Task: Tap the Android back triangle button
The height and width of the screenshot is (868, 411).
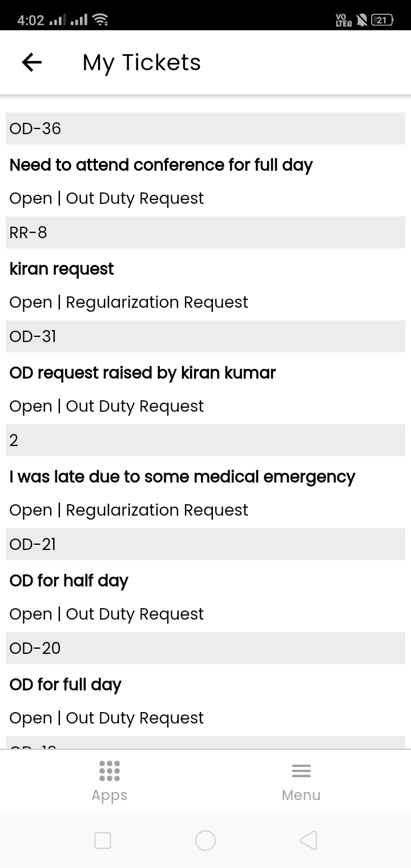Action: (308, 841)
